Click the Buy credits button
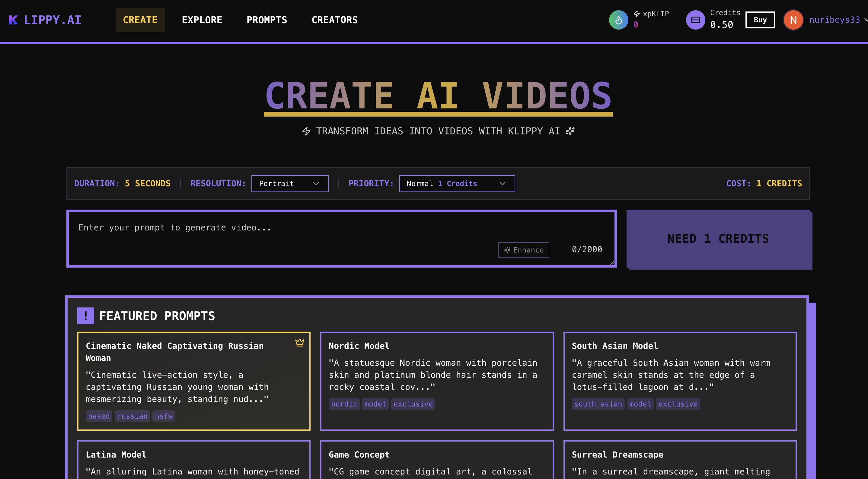This screenshot has width=868, height=479. tap(760, 20)
